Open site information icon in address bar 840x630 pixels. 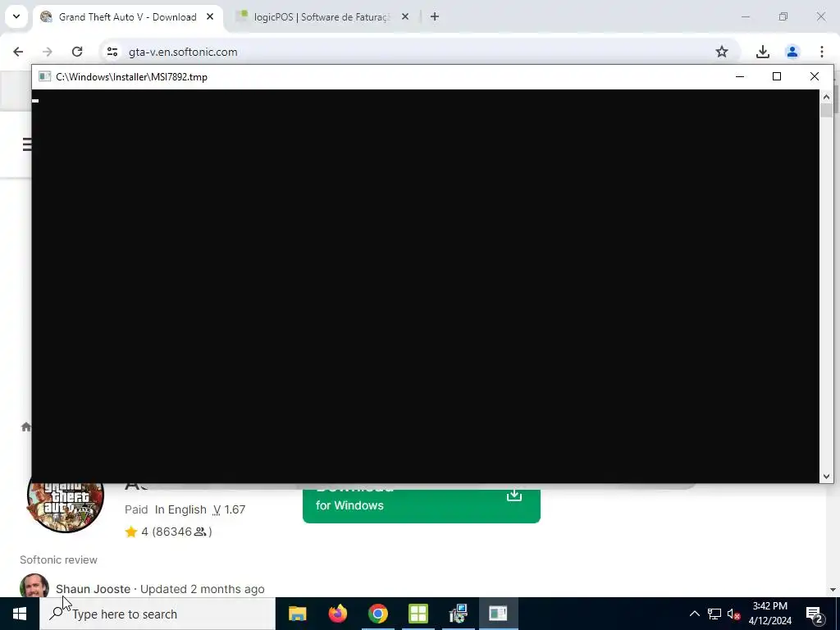click(112, 52)
